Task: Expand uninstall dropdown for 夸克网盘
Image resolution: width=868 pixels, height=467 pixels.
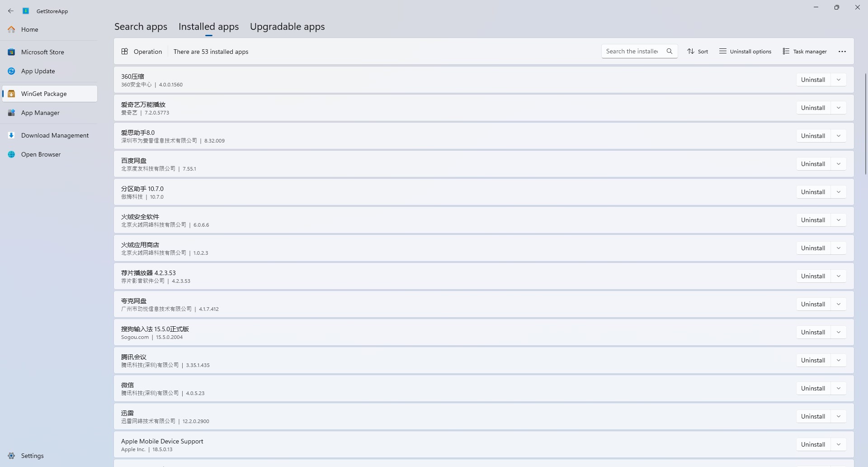Action: (x=839, y=304)
